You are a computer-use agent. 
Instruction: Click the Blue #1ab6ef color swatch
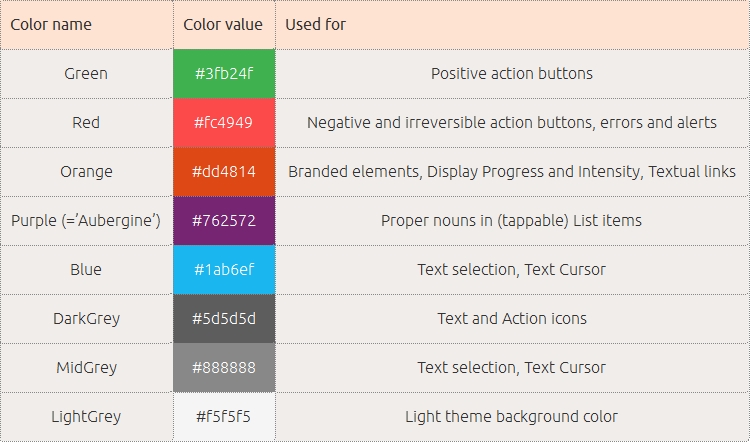224,270
